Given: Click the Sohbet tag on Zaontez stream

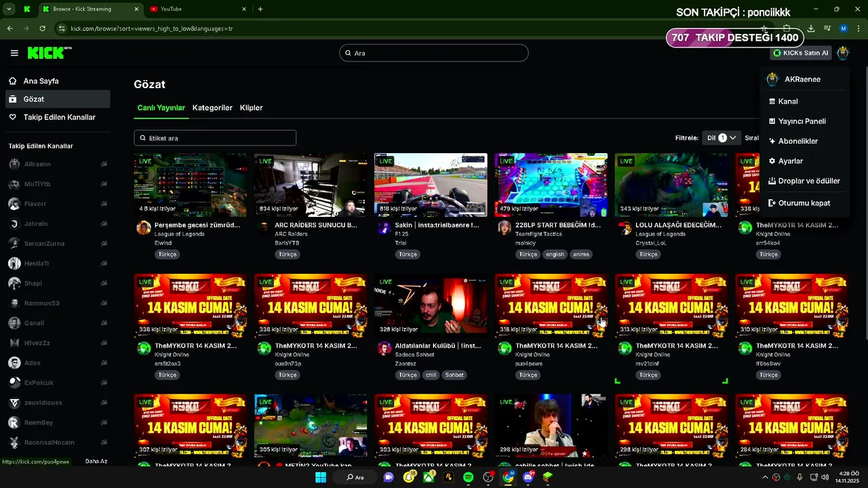Looking at the screenshot, I should (454, 375).
